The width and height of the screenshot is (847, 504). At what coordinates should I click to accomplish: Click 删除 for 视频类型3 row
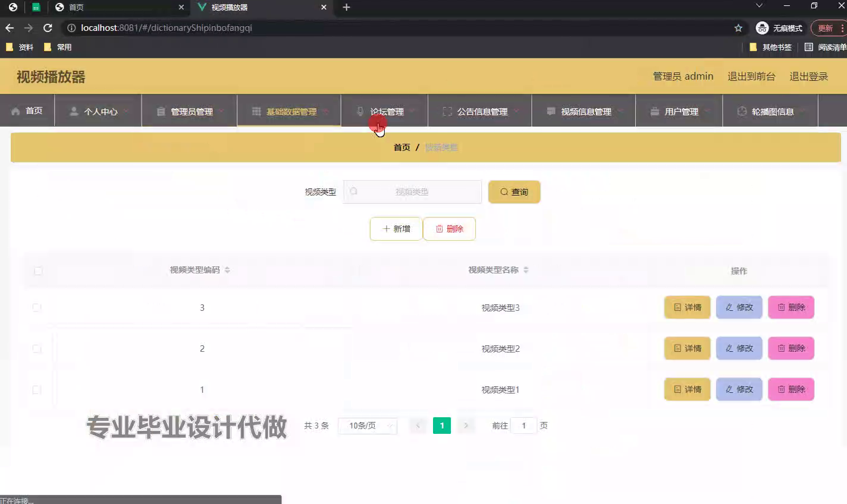coord(790,307)
